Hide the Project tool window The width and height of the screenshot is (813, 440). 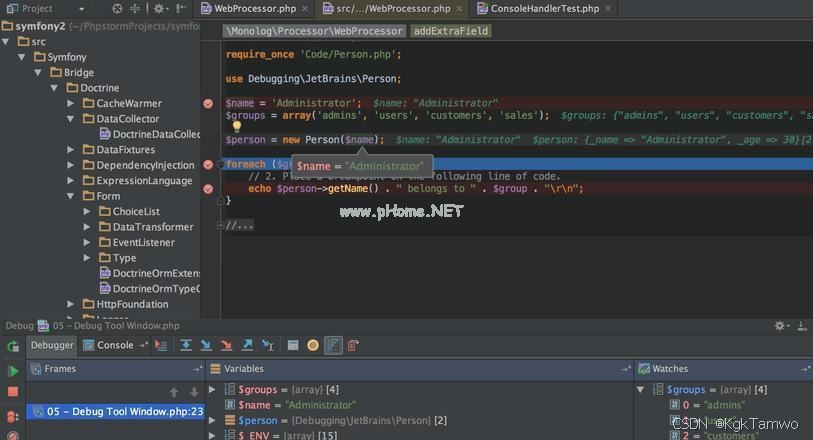pyautogui.click(x=181, y=8)
